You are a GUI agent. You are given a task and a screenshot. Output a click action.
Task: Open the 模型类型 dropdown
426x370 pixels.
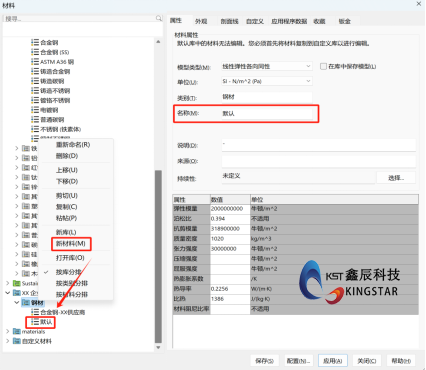(267, 66)
